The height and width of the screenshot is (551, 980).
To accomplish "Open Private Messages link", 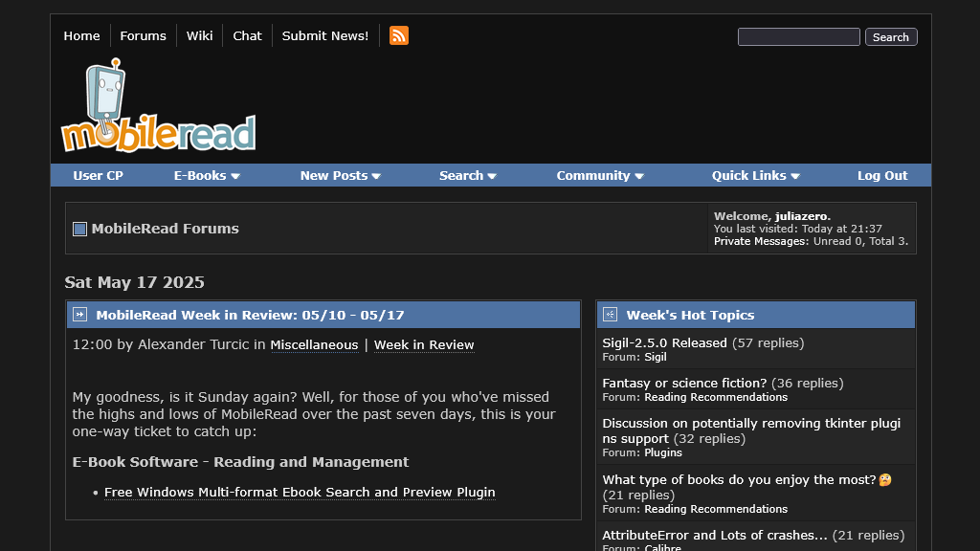I will click(761, 241).
